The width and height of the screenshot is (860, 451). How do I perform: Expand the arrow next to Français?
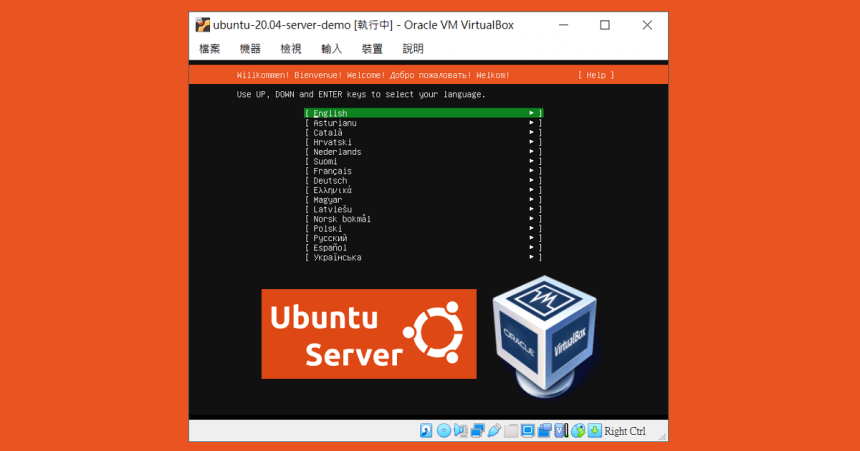tap(531, 171)
